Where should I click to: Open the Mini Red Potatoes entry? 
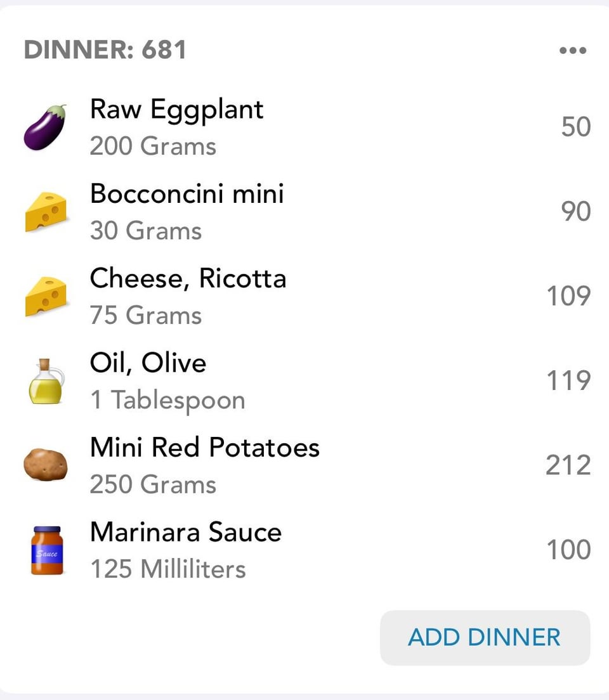304,465
